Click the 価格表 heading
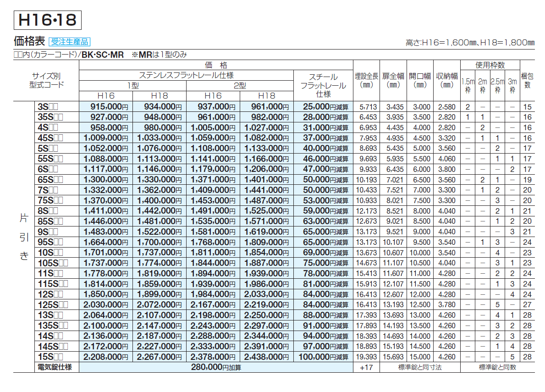Viewport: 545px width, 392px height. coord(29,42)
